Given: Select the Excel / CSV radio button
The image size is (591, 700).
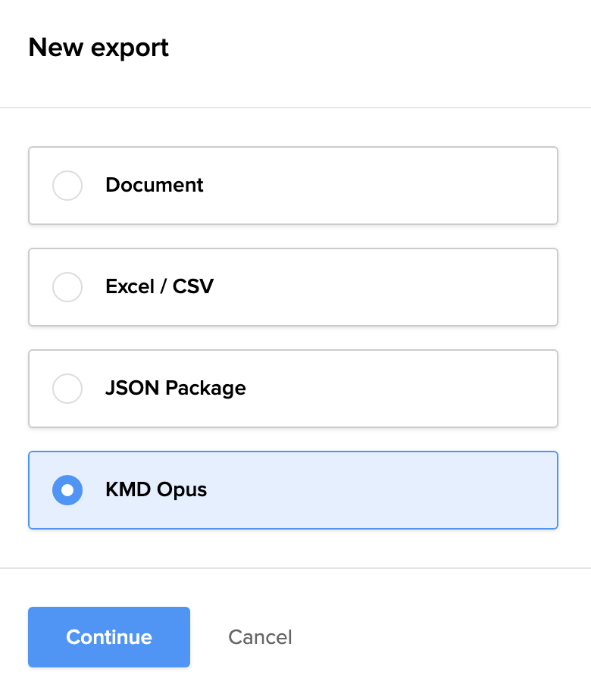Looking at the screenshot, I should click(67, 287).
